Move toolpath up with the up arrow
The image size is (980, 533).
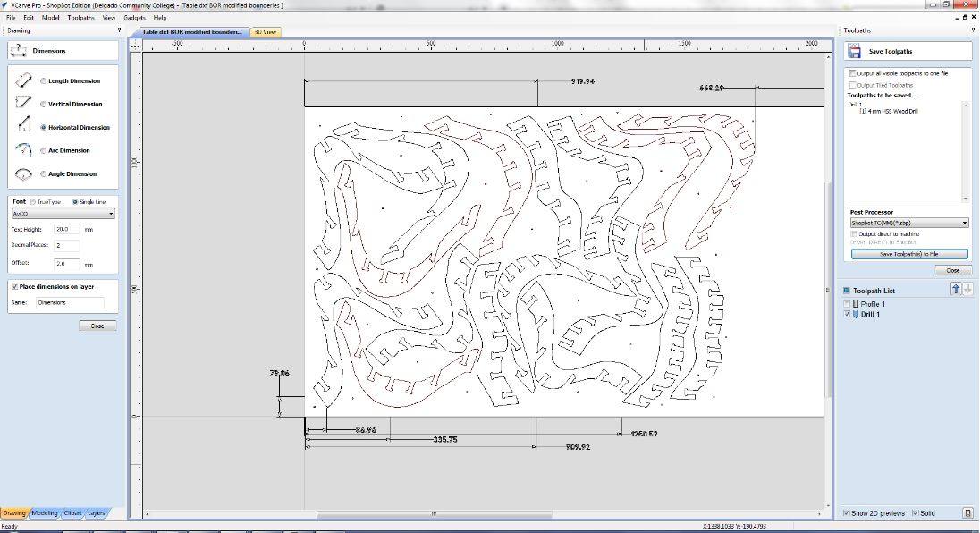[x=956, y=289]
